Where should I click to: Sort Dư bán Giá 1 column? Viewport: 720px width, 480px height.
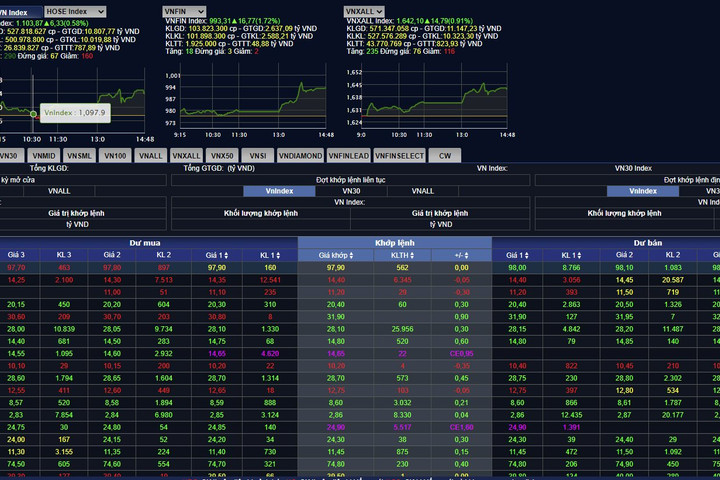pyautogui.click(x=526, y=255)
